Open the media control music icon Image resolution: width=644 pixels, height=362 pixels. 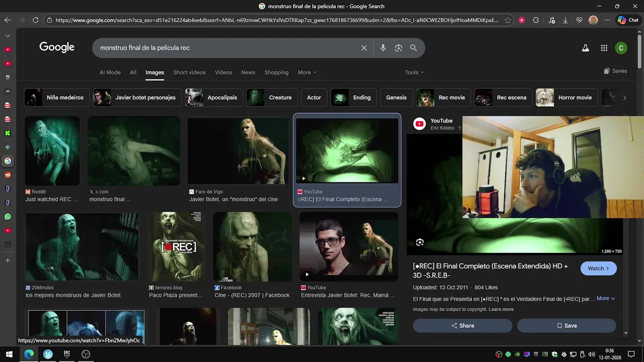552,20
